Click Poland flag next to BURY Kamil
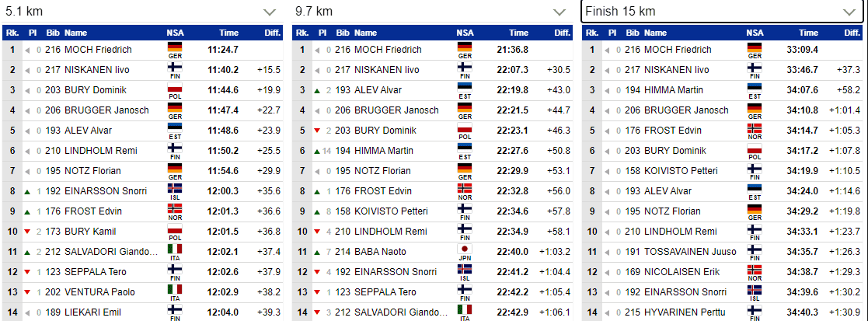Viewport: 868px width, 321px height. point(174,229)
